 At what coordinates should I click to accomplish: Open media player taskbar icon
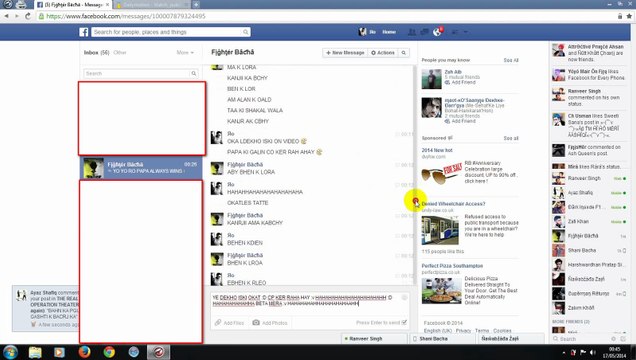tap(59, 352)
